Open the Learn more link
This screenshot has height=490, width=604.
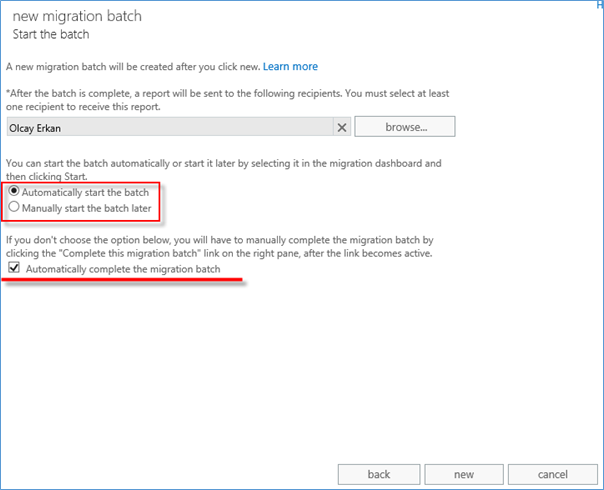coord(290,67)
